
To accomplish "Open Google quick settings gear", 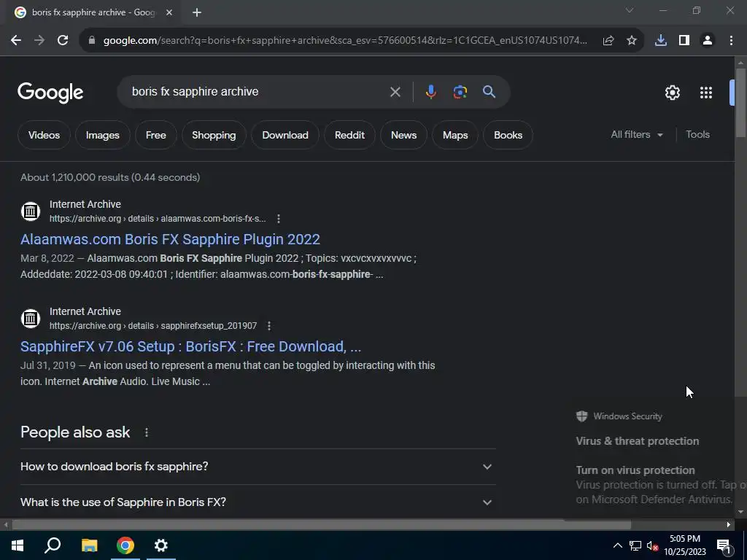I will tap(672, 93).
